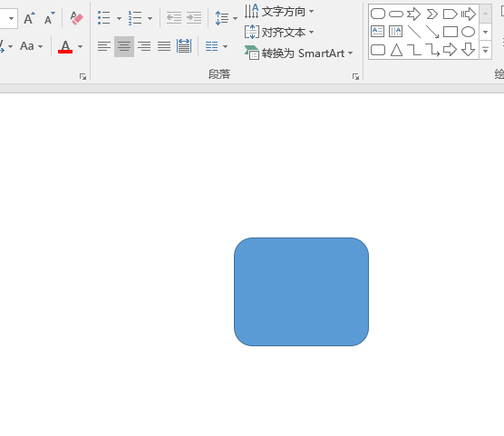
Task: Select the chevron shape in the shapes gallery
Action: coord(432,15)
